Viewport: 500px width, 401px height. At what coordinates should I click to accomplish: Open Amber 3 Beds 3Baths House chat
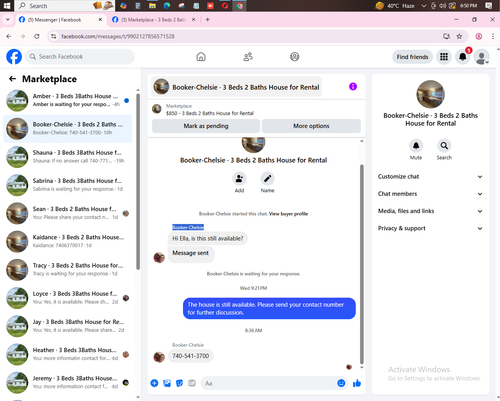(x=67, y=100)
